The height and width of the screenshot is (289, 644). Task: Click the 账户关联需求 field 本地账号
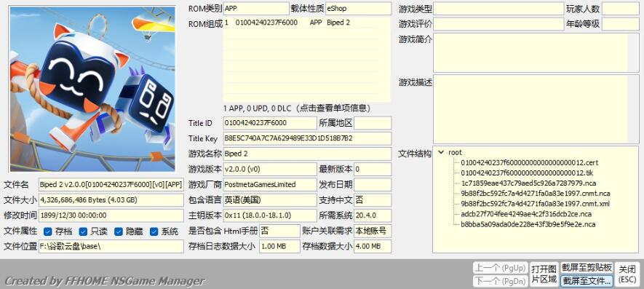pyautogui.click(x=373, y=231)
